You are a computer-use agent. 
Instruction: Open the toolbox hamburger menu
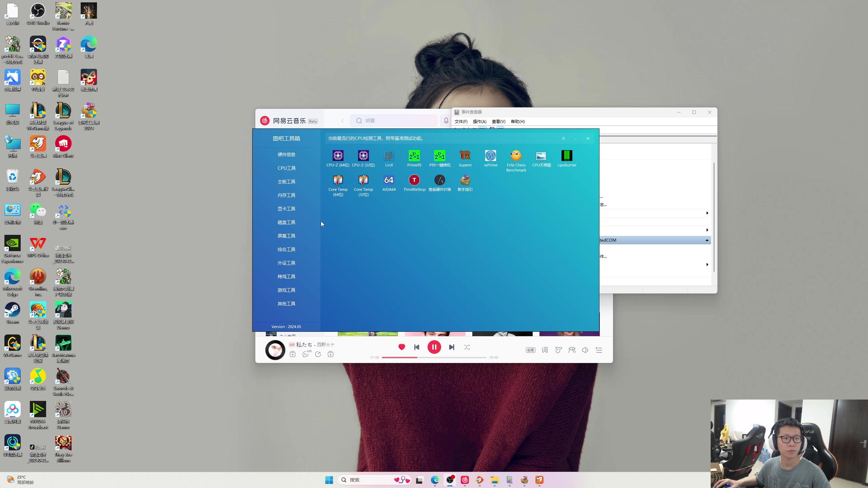point(563,139)
